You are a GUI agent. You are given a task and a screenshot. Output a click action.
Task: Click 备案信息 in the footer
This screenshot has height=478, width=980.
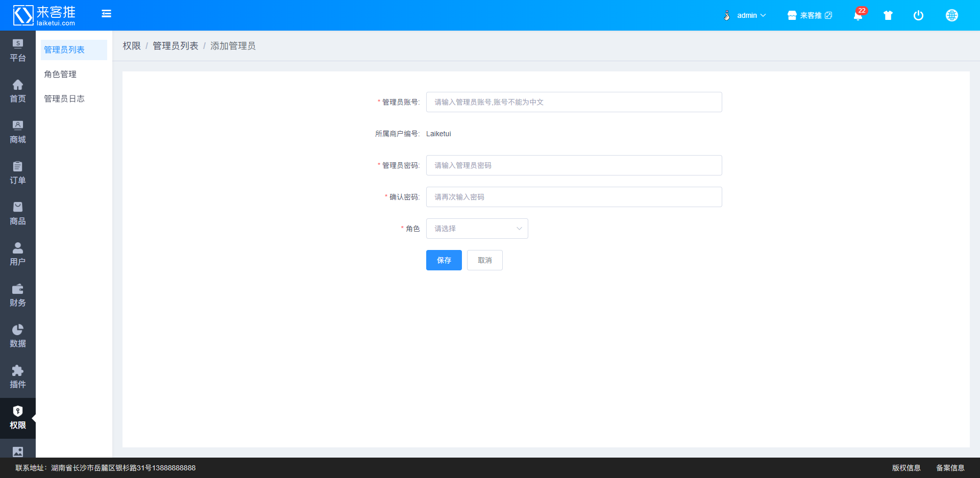coord(950,468)
